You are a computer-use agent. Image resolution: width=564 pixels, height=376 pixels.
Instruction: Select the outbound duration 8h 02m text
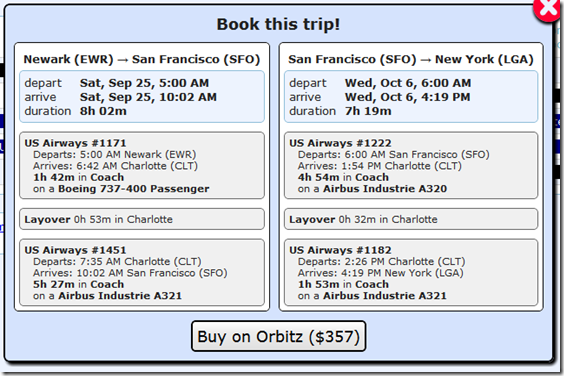click(103, 111)
